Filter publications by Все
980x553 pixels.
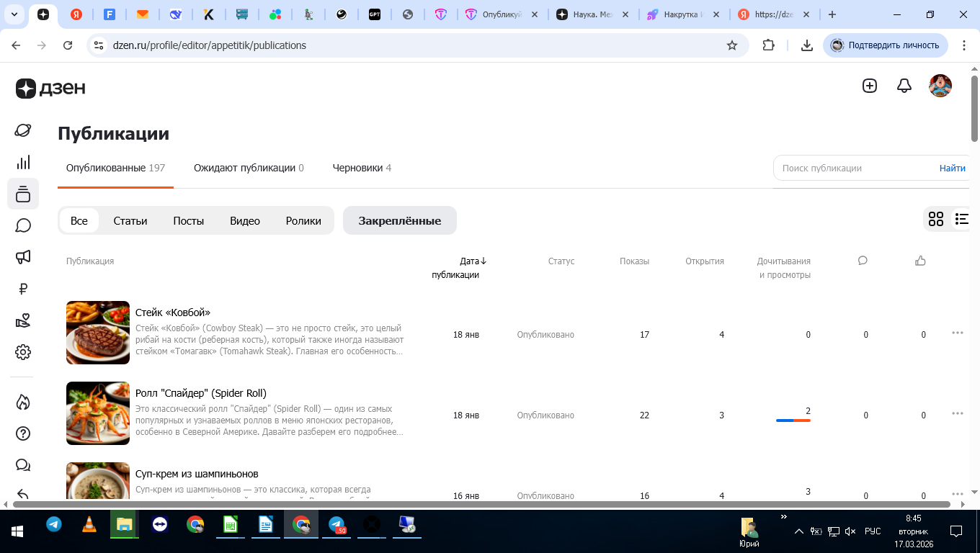point(79,220)
